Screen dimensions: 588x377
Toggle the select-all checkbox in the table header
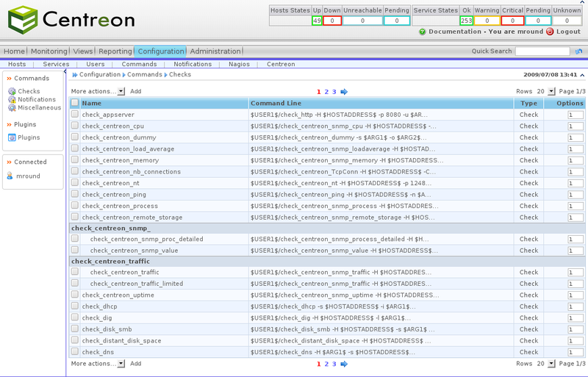pos(75,104)
